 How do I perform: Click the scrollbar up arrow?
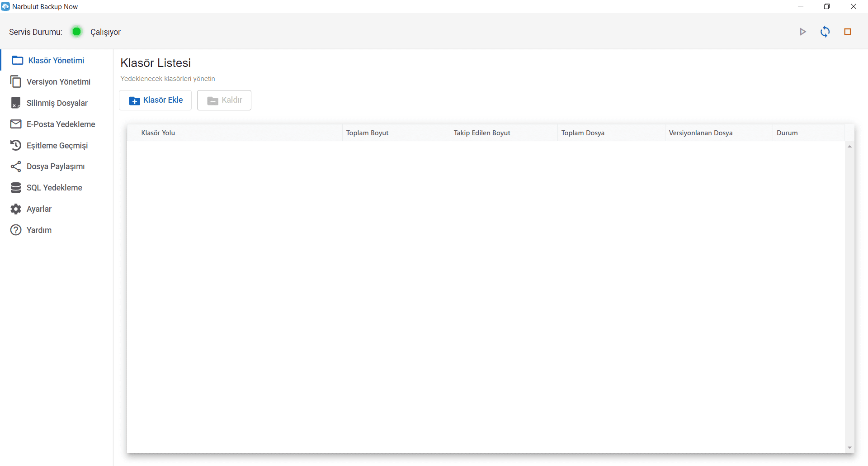click(x=850, y=146)
